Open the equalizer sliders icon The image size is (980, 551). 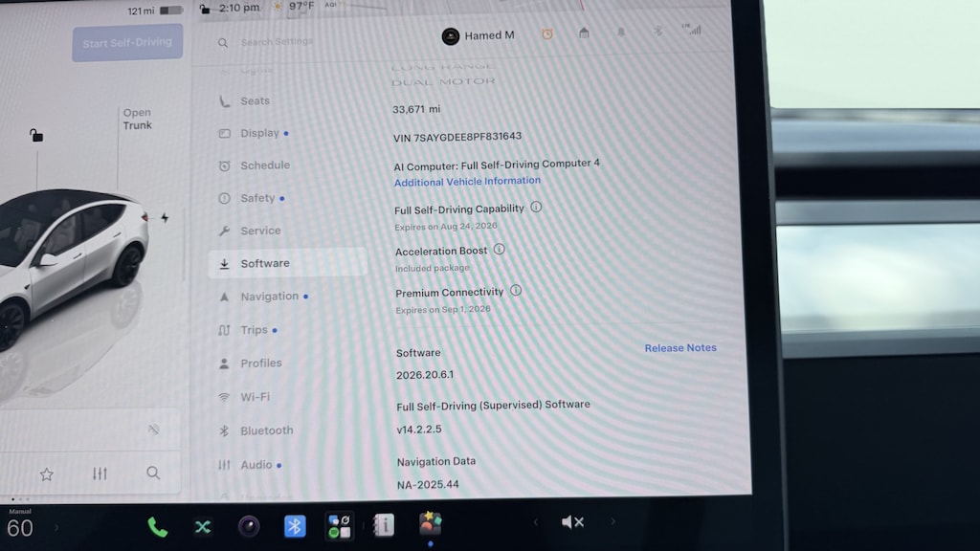pyautogui.click(x=100, y=474)
